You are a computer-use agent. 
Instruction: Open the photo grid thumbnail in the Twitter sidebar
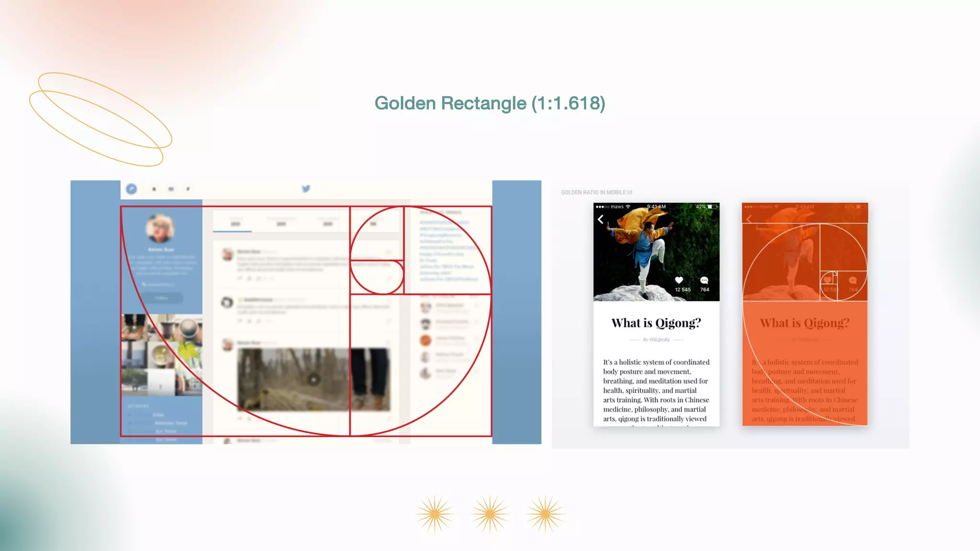[x=161, y=355]
